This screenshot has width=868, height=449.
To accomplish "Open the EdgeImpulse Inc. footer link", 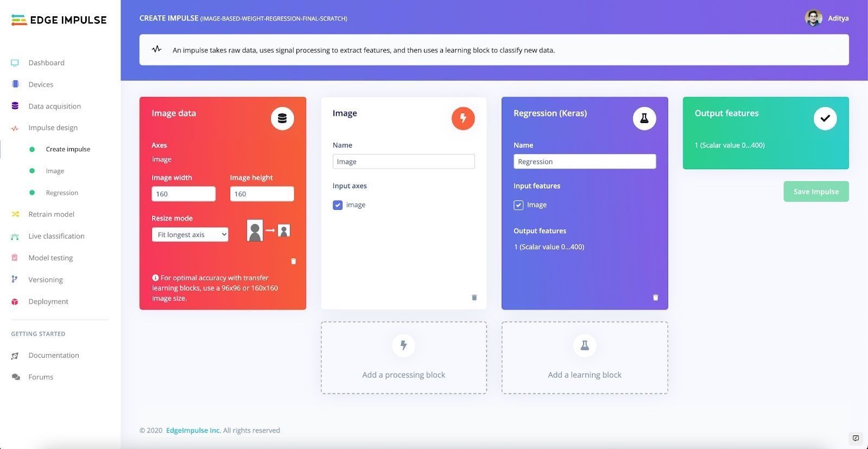I will (193, 430).
